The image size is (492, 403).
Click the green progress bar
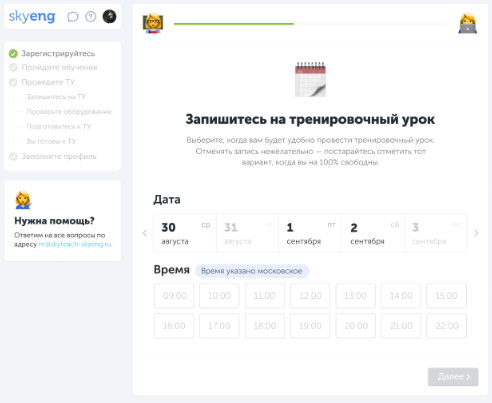234,24
